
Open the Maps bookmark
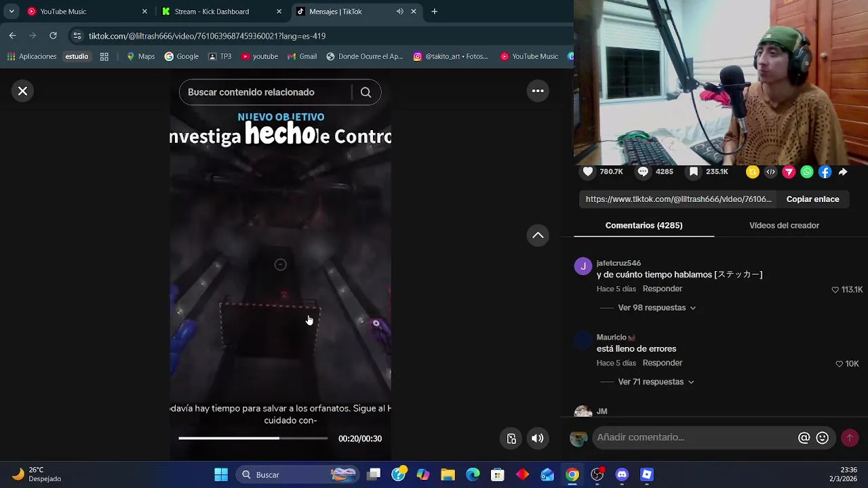140,56
